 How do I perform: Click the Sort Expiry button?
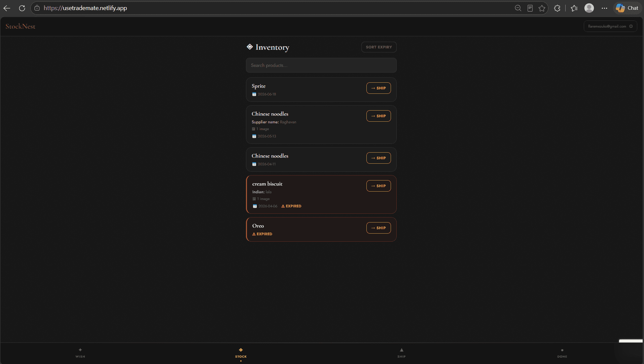[x=379, y=47]
